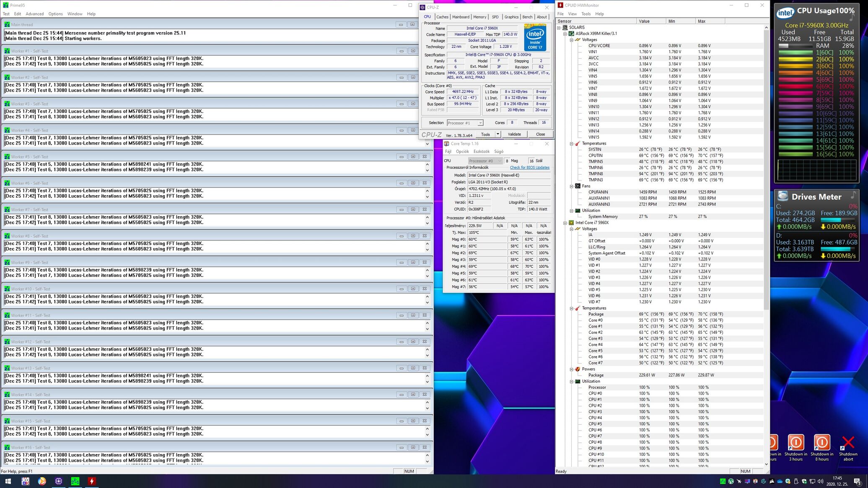This screenshot has height=488, width=868.
Task: Open the Tools dropdown arrow in CPU-Z
Action: [497, 134]
